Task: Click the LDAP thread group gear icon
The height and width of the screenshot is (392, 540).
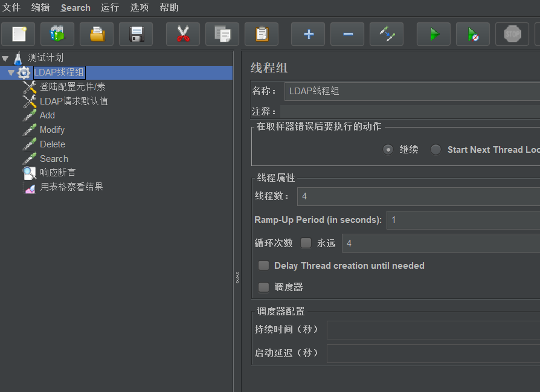Action: coord(24,72)
